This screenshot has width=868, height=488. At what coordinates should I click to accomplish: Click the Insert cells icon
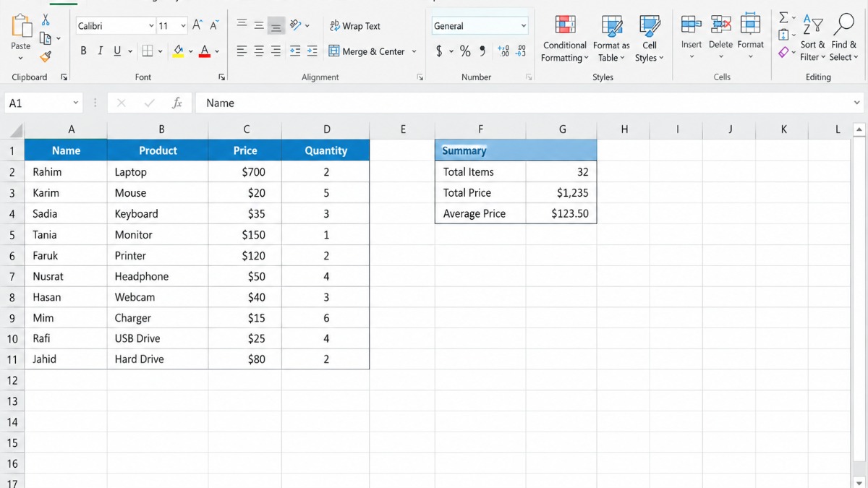point(692,25)
